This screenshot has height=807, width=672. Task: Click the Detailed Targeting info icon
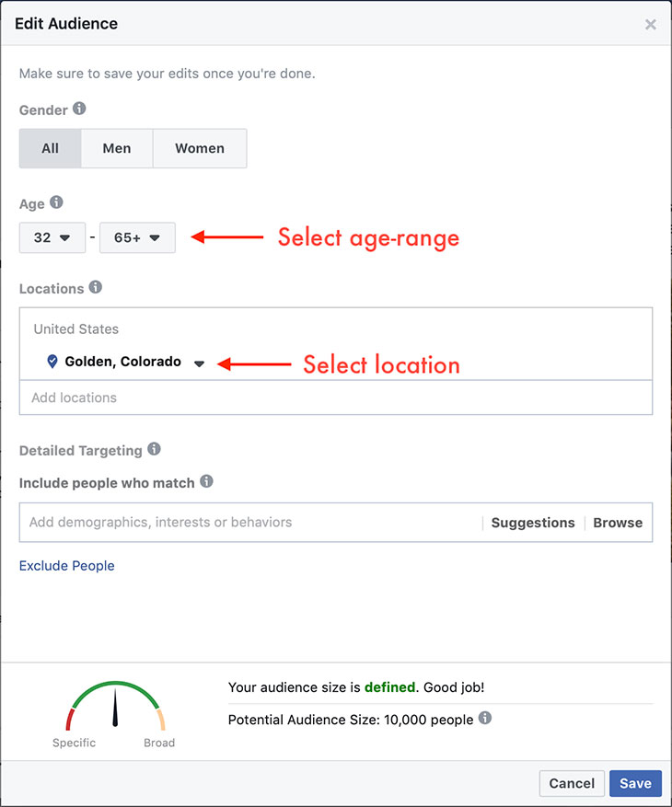154,449
